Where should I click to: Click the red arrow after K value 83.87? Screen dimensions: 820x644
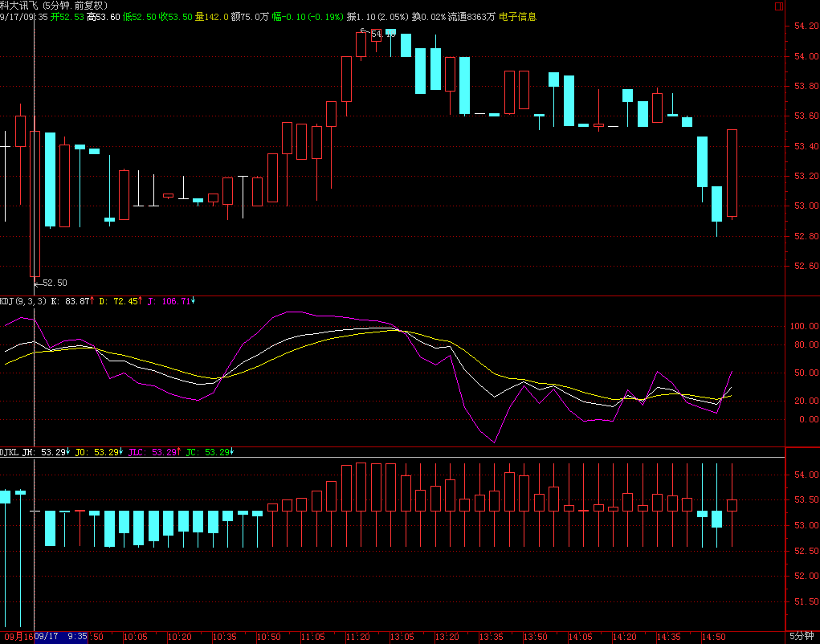(92, 301)
